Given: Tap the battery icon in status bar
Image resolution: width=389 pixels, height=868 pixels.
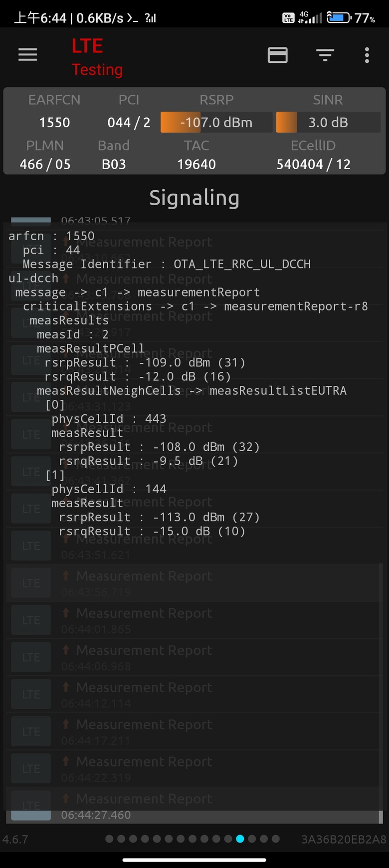Looking at the screenshot, I should [339, 18].
